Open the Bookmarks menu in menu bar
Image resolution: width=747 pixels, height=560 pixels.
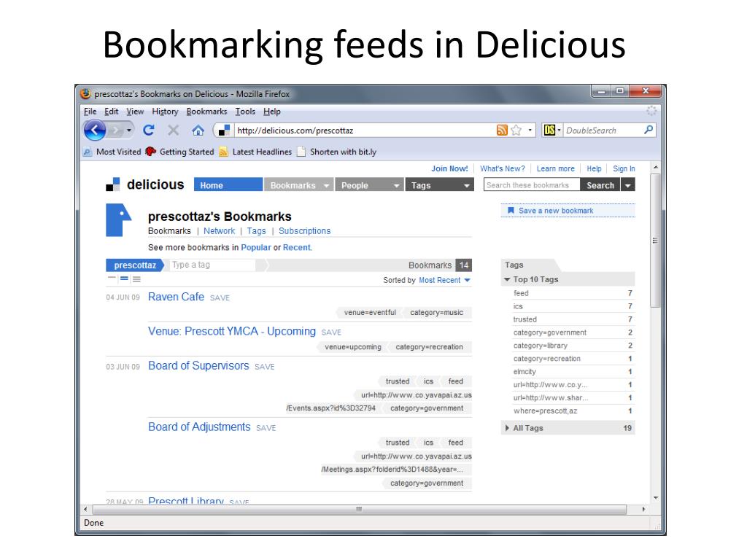click(x=206, y=112)
